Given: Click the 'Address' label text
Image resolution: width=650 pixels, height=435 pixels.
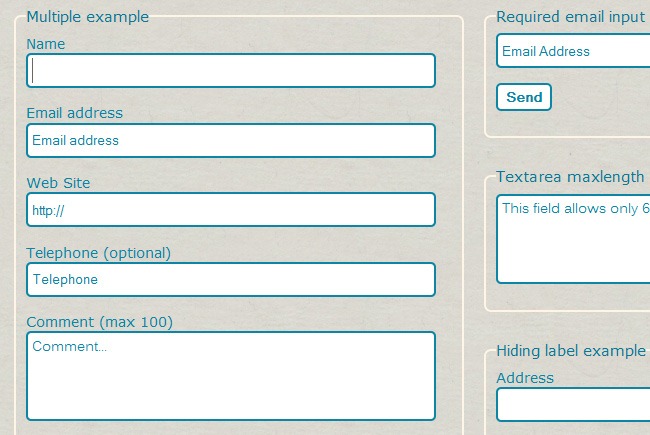Looking at the screenshot, I should pyautogui.click(x=525, y=378).
